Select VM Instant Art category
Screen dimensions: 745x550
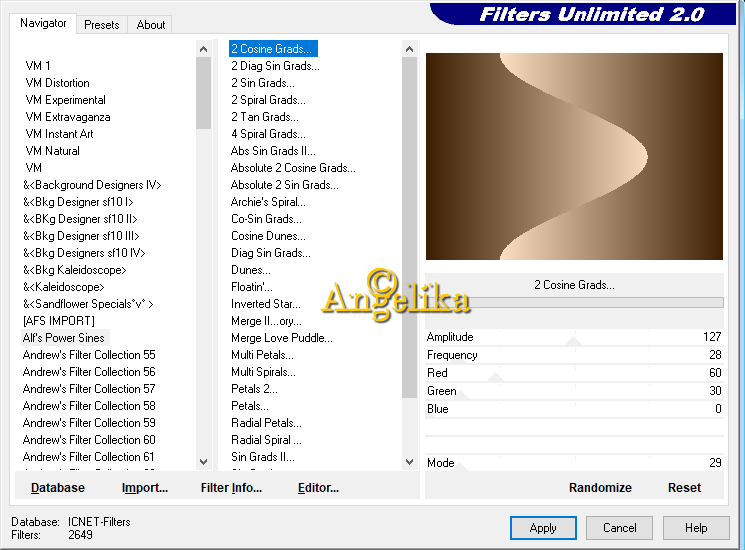[x=59, y=134]
